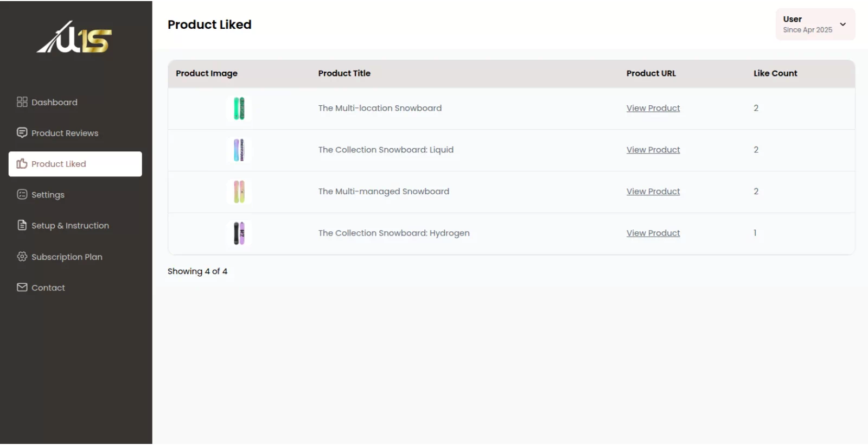The image size is (868, 445).
Task: View Product link for Collection Snowboard: Hydrogen
Action: 653,233
